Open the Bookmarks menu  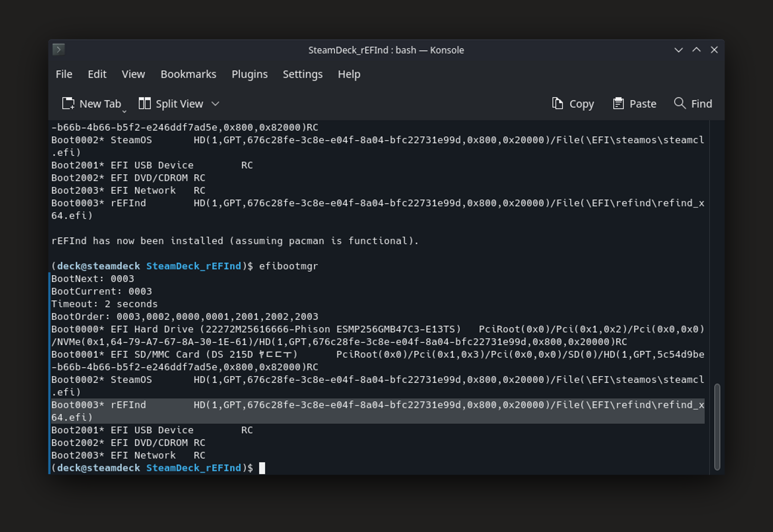(188, 74)
